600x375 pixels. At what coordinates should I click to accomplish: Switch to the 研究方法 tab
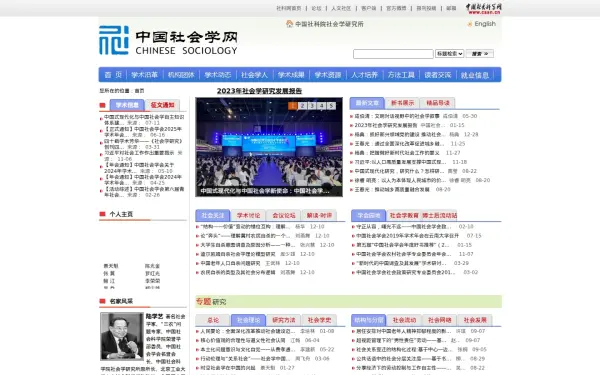(284, 320)
